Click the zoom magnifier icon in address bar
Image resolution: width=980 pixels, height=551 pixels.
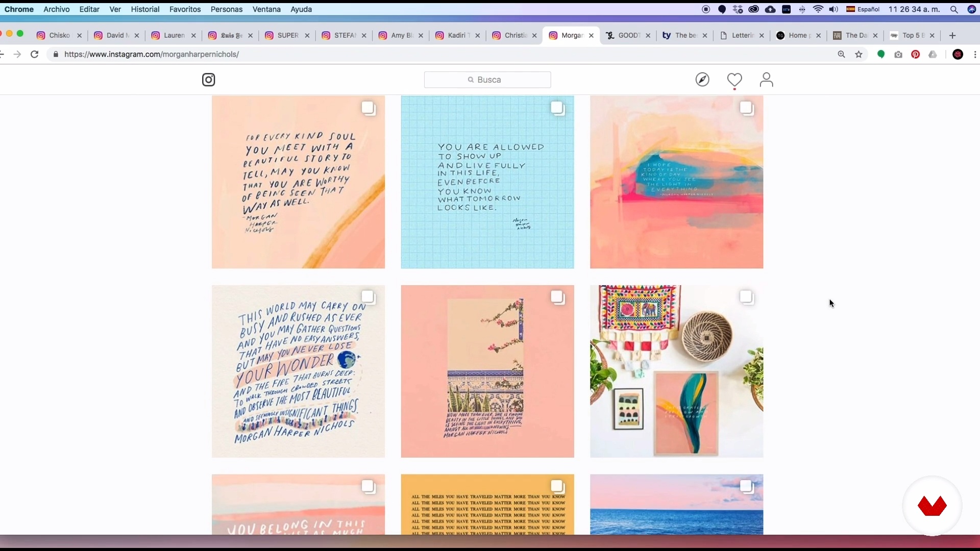click(x=841, y=54)
